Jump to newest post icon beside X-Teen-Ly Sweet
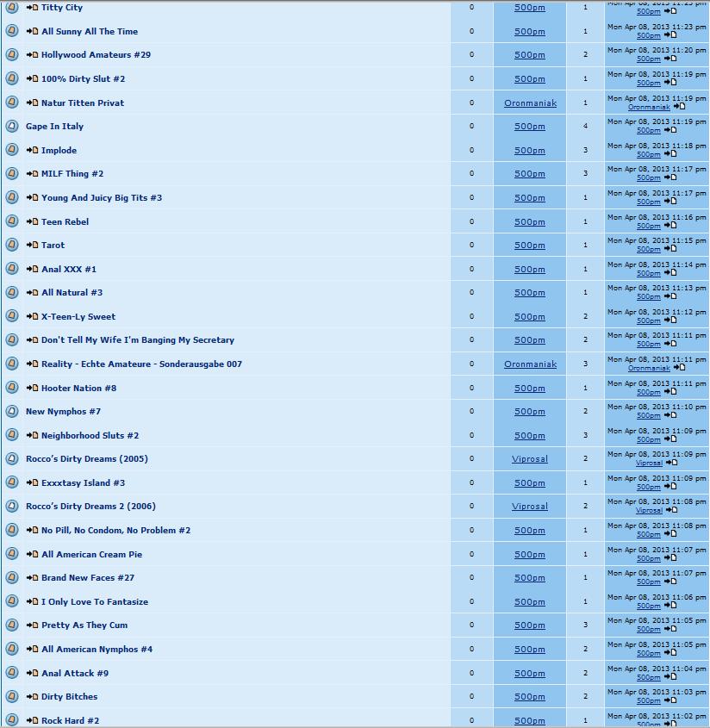This screenshot has height=728, width=710. pos(32,316)
